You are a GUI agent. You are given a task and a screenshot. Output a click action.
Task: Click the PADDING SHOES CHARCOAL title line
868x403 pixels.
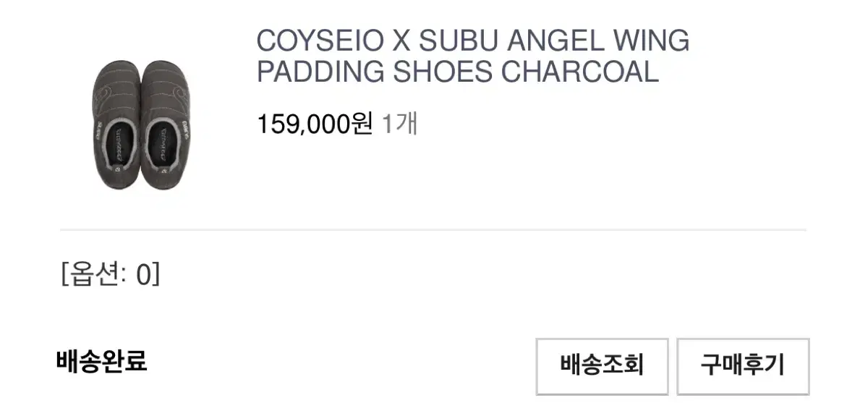(458, 72)
